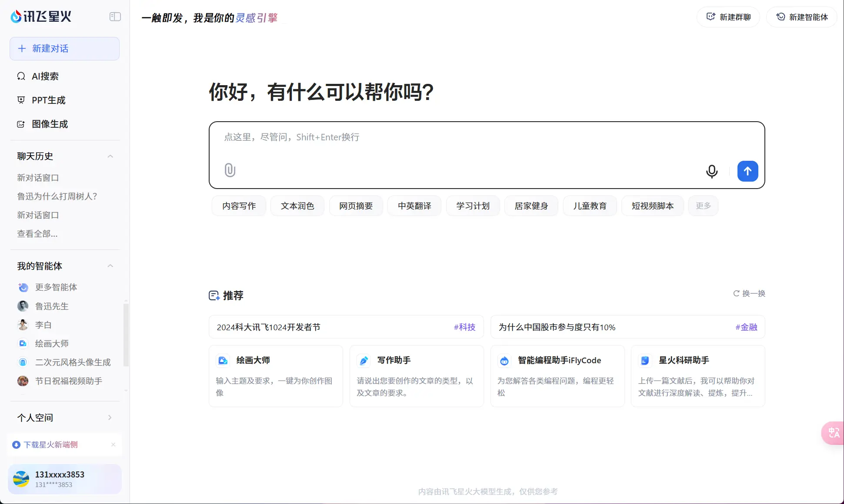This screenshot has width=844, height=504.
Task: Click the #科技 tag
Action: [x=465, y=327]
